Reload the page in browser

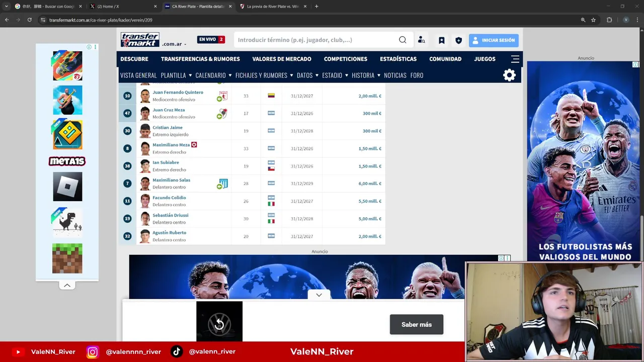[30, 20]
